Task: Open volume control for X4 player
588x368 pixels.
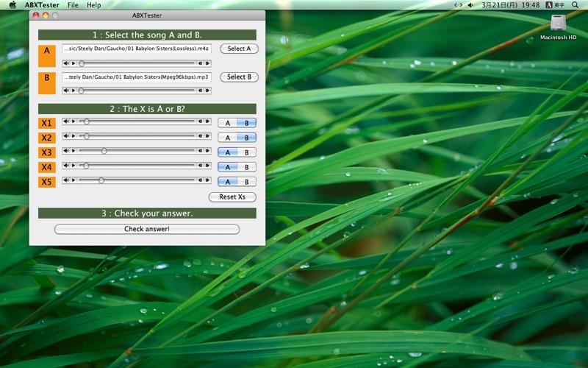Action: pyautogui.click(x=66, y=165)
